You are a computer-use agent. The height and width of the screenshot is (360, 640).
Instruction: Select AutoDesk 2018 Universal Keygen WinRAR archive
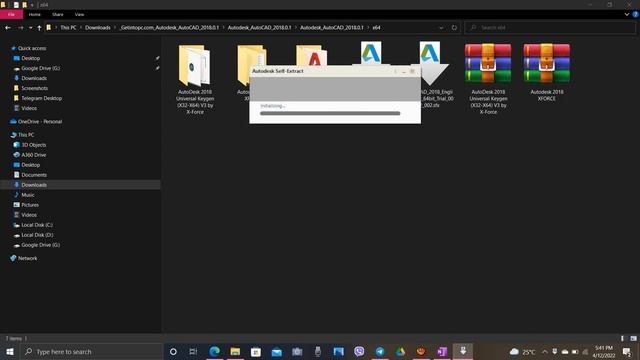(x=488, y=63)
